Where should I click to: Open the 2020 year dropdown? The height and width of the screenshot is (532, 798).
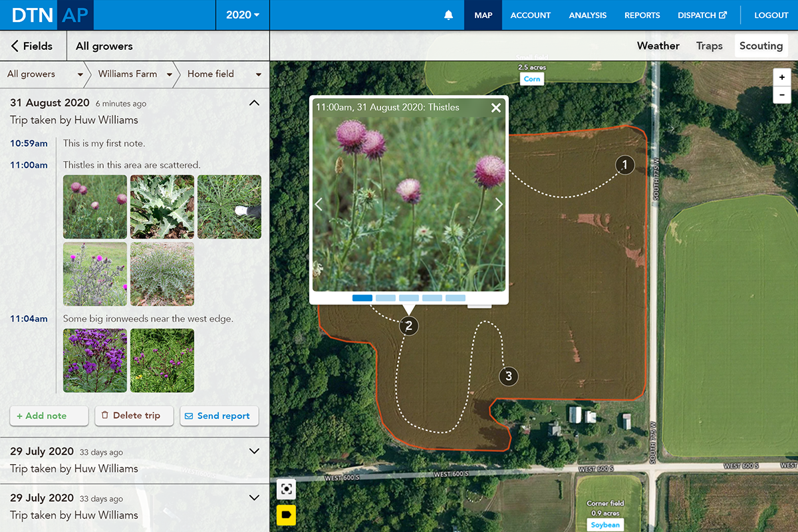pyautogui.click(x=242, y=14)
